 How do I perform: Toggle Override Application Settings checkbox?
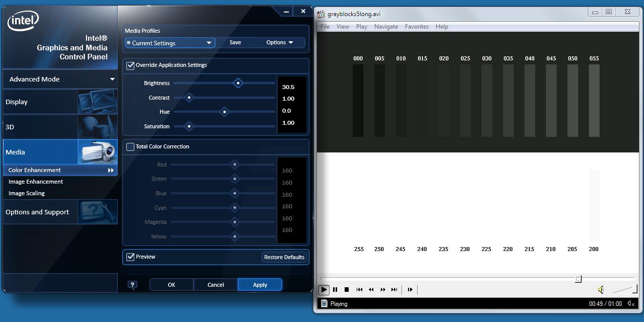click(131, 65)
